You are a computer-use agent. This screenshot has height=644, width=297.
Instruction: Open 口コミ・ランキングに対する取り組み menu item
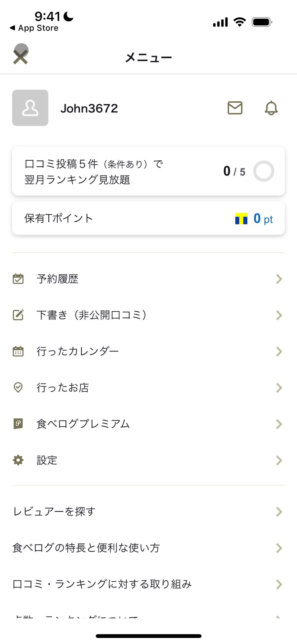point(102,584)
